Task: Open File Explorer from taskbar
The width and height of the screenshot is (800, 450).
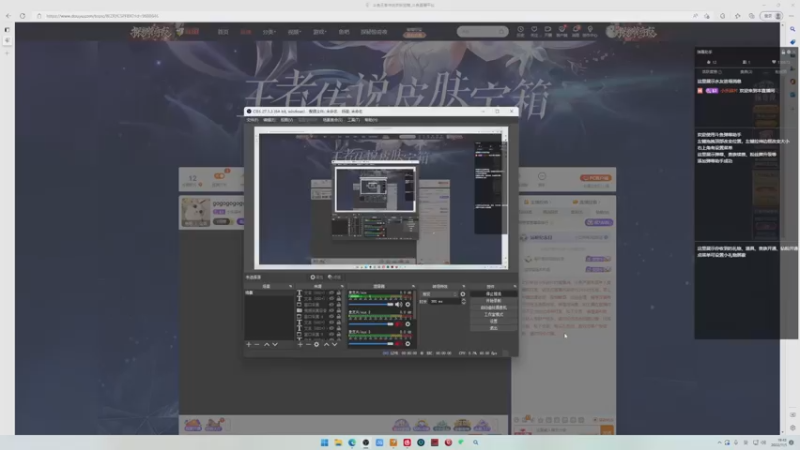Action: pyautogui.click(x=338, y=442)
